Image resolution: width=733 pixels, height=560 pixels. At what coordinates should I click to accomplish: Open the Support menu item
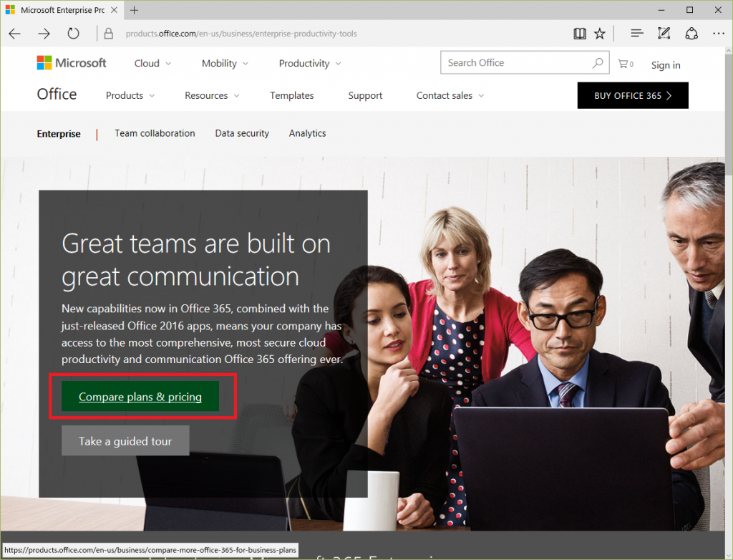pyautogui.click(x=365, y=95)
